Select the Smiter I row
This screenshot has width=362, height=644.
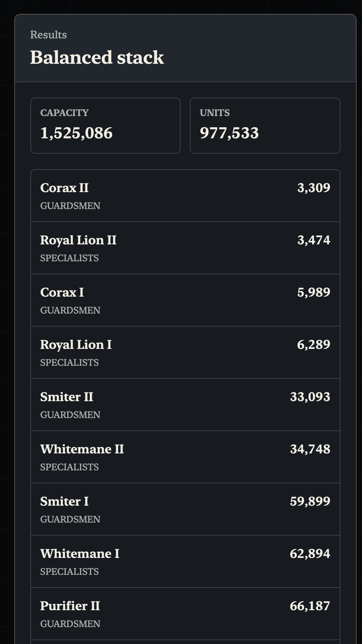185,510
